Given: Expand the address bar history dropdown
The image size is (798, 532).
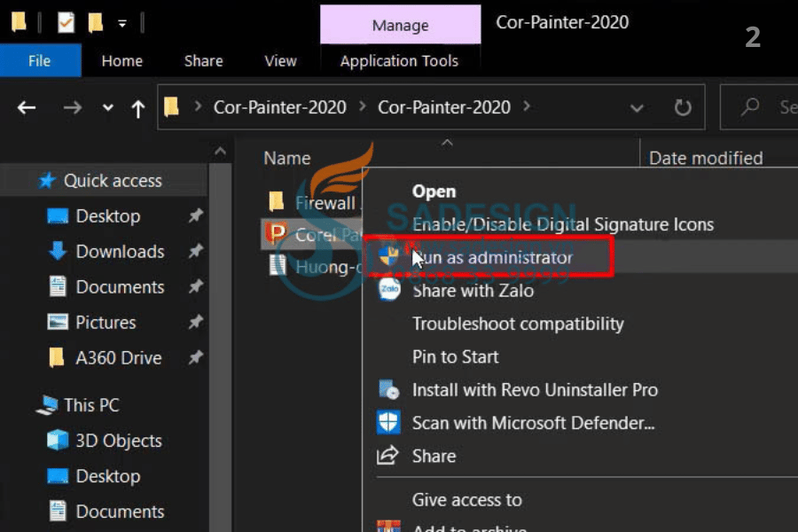Looking at the screenshot, I should point(637,108).
